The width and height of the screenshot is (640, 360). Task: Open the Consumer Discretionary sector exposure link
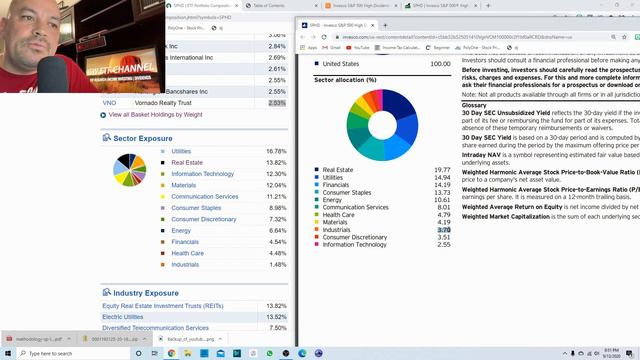point(204,219)
